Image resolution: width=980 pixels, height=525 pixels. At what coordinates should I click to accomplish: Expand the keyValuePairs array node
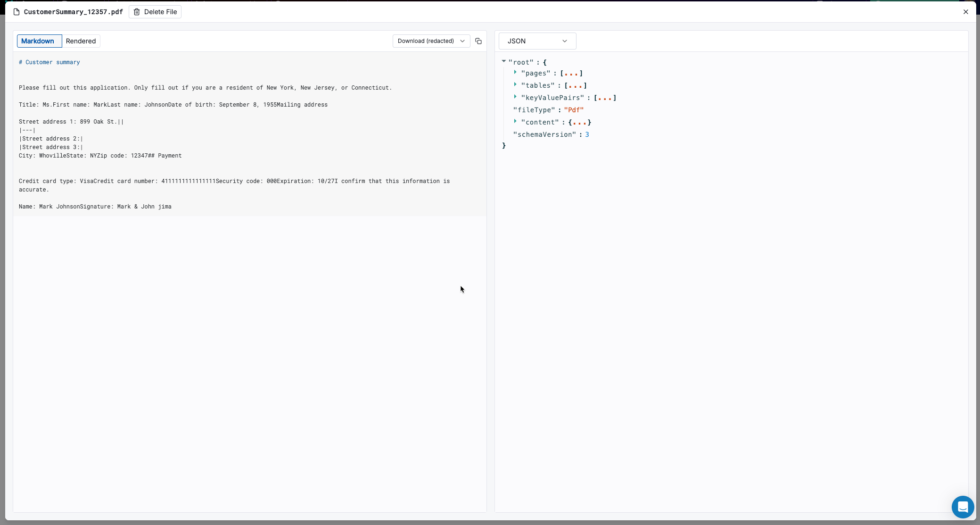point(515,97)
